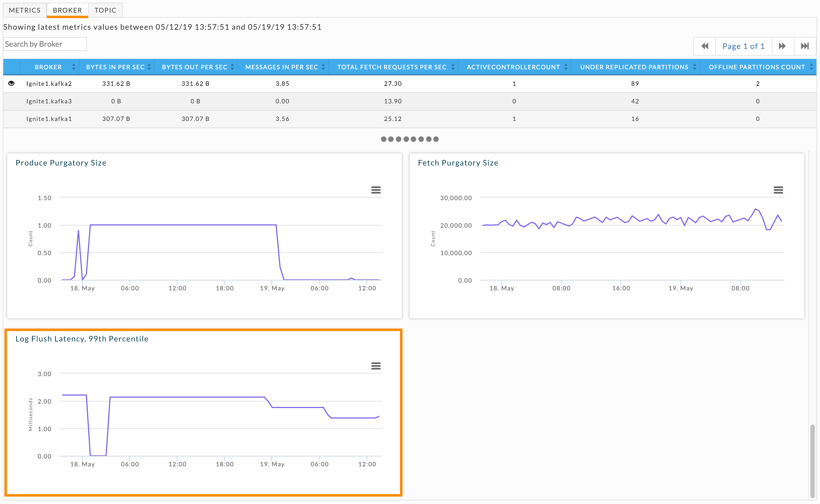Click the sort icon on OFFLINE PARTITIONS COUNT column
The width and height of the screenshot is (820, 504).
pyautogui.click(x=810, y=67)
